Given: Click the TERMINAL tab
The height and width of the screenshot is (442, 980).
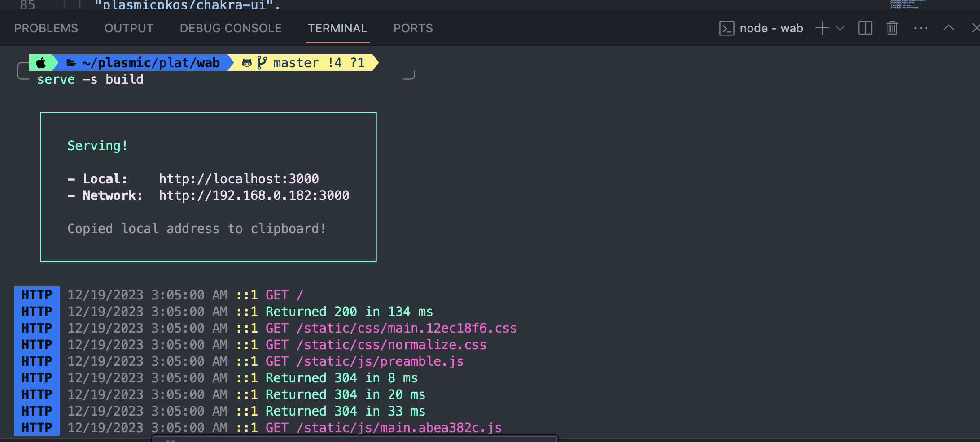Looking at the screenshot, I should coord(337,28).
